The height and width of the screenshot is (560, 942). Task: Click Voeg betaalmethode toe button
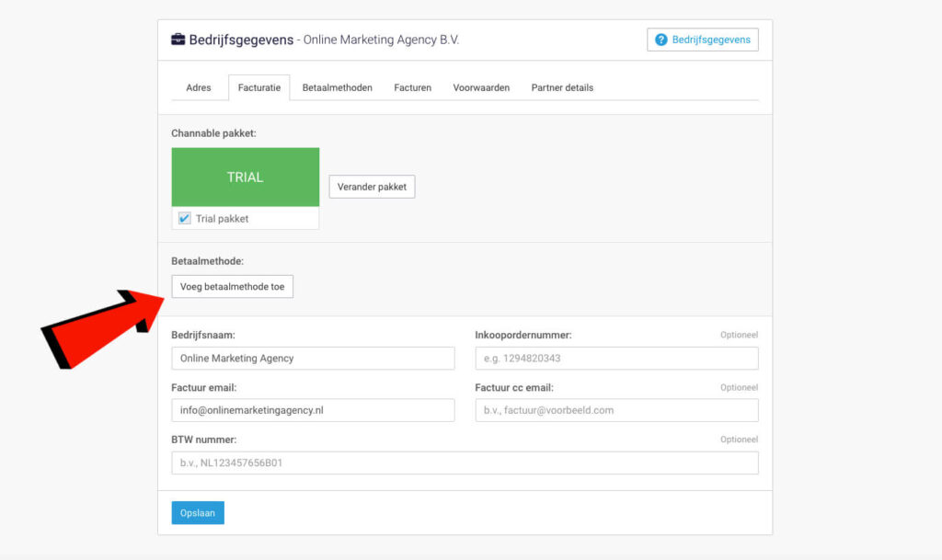pyautogui.click(x=232, y=287)
